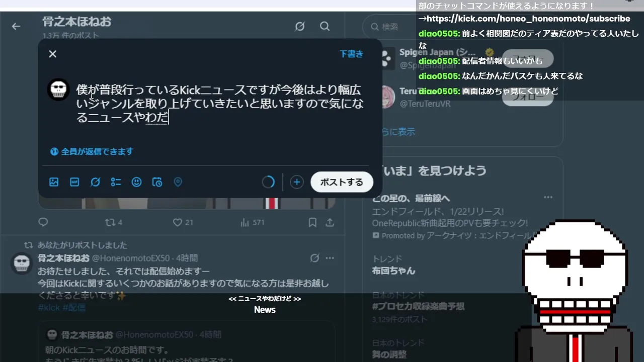The width and height of the screenshot is (644, 362).
Task: Search profile posts with magnifier icon
Action: click(325, 26)
